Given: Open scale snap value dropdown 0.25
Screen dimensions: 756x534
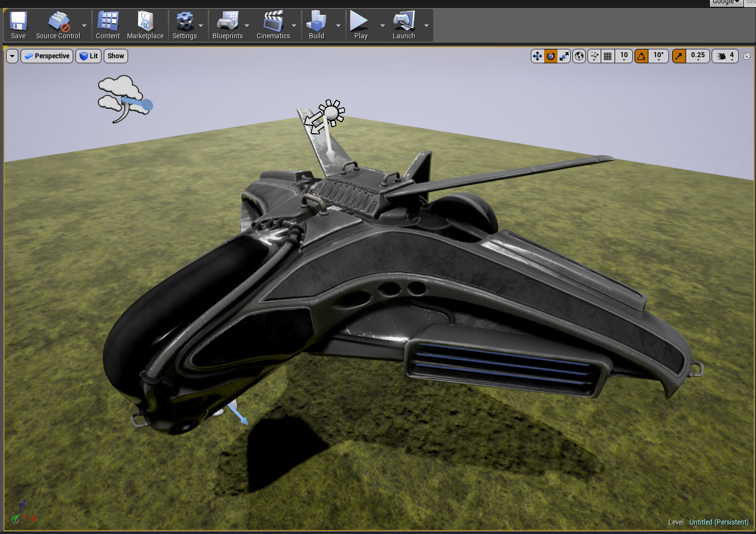Looking at the screenshot, I should (x=698, y=56).
